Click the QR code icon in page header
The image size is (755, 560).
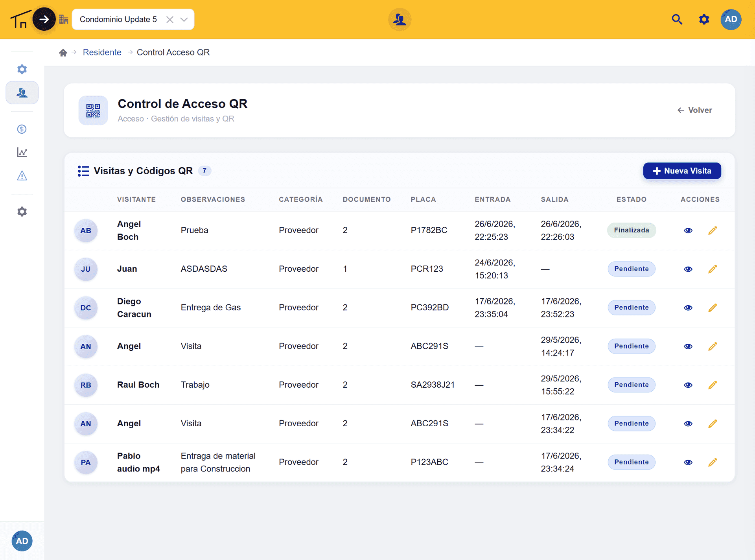point(93,111)
